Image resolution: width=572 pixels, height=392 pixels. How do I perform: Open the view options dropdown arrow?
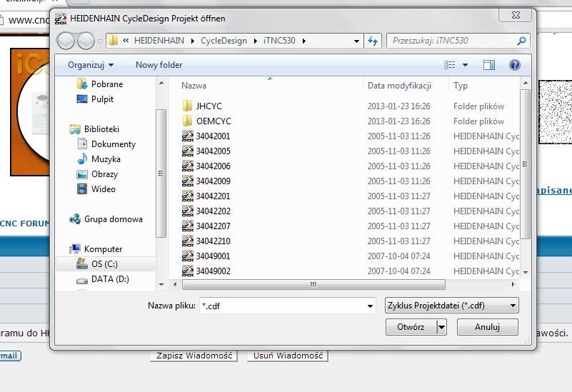[465, 65]
